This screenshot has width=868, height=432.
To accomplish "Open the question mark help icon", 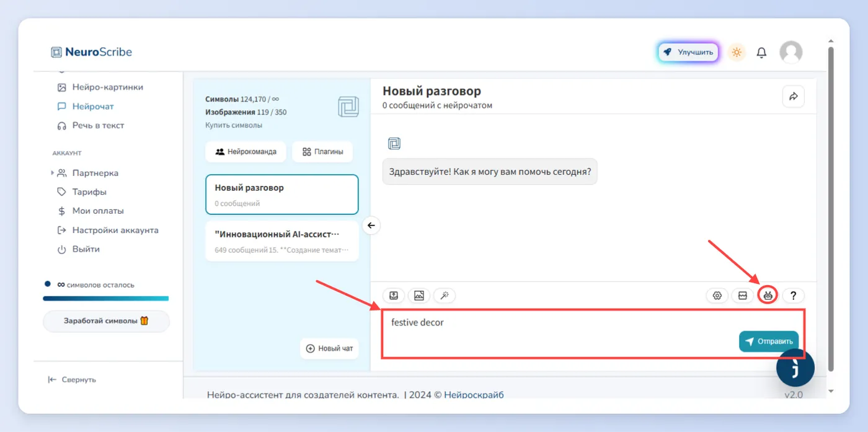I will [x=793, y=296].
